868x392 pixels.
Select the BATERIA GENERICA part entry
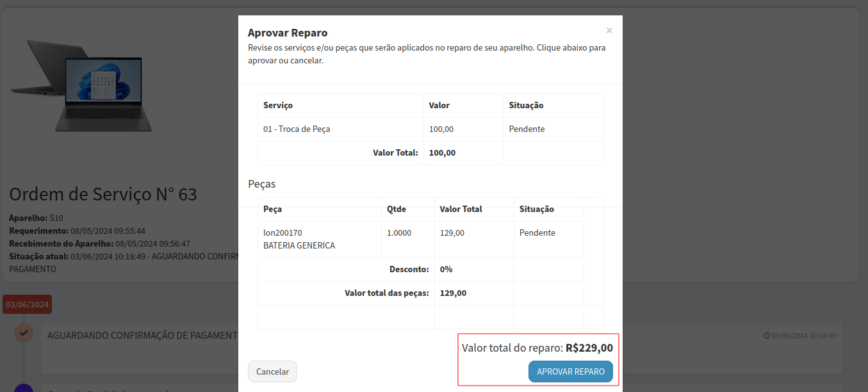point(299,245)
